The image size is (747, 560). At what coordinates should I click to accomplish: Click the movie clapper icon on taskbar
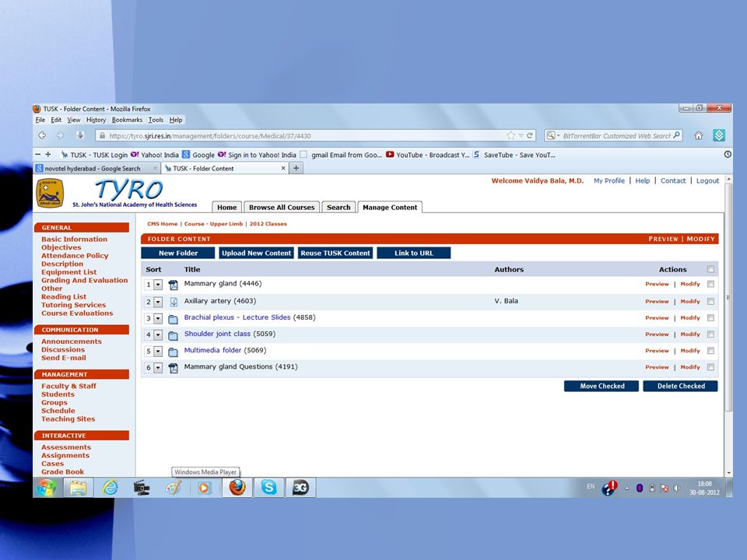142,488
